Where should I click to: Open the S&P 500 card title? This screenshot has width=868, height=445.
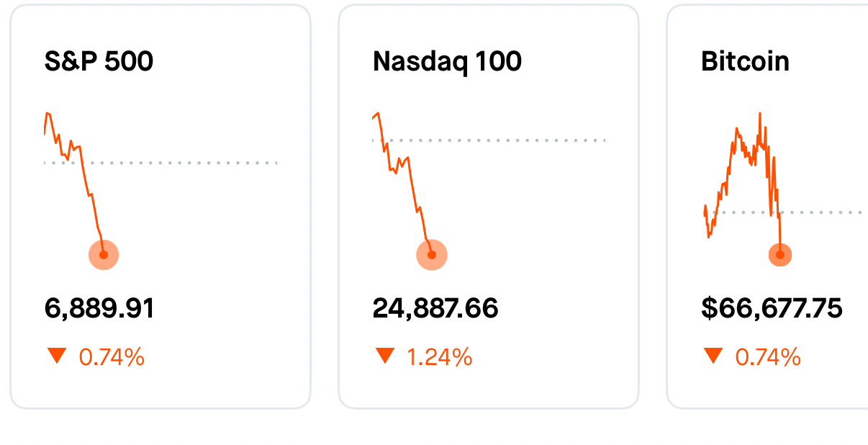point(99,62)
